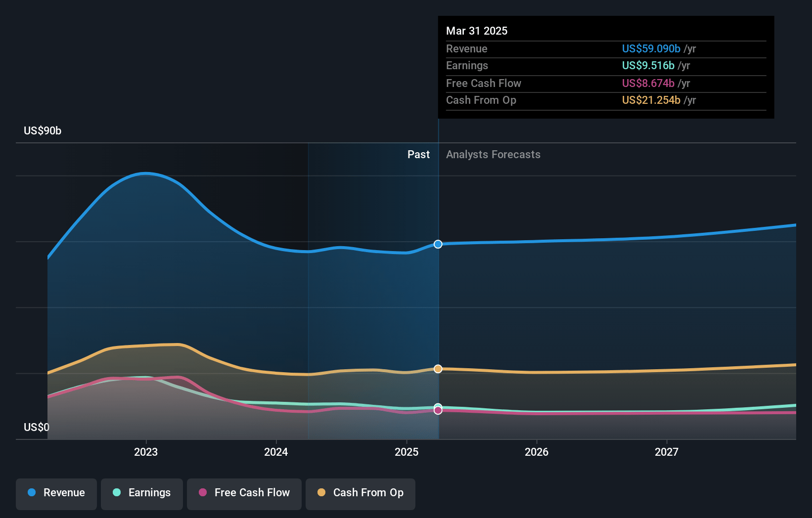812x518 pixels.
Task: Click the blue Revenue data point marker
Action: coord(438,244)
